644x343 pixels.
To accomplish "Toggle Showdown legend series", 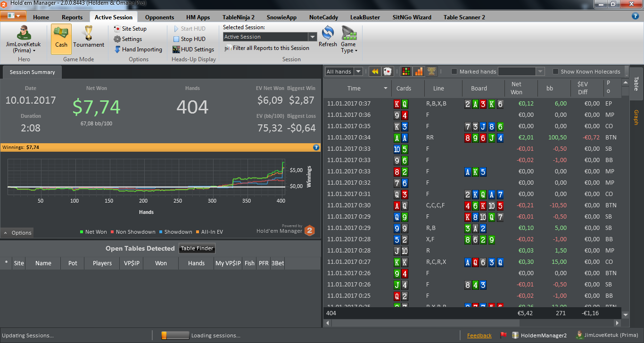I will [x=175, y=232].
